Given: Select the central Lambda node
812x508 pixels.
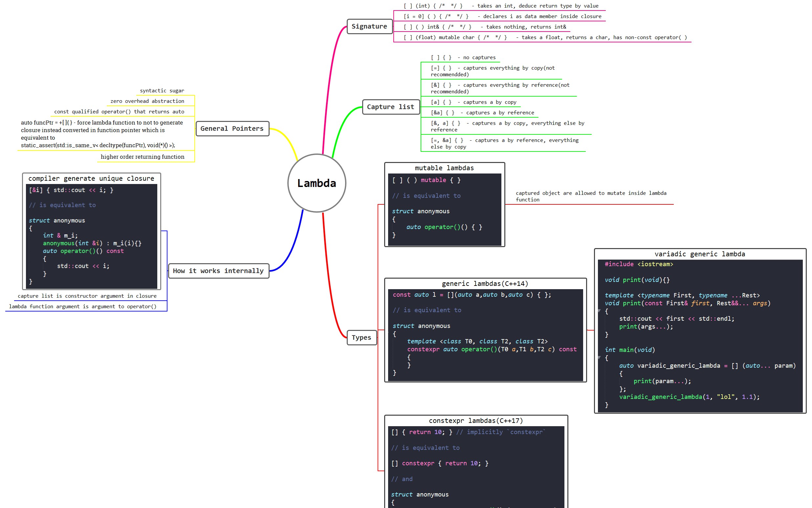Looking at the screenshot, I should pyautogui.click(x=317, y=183).
